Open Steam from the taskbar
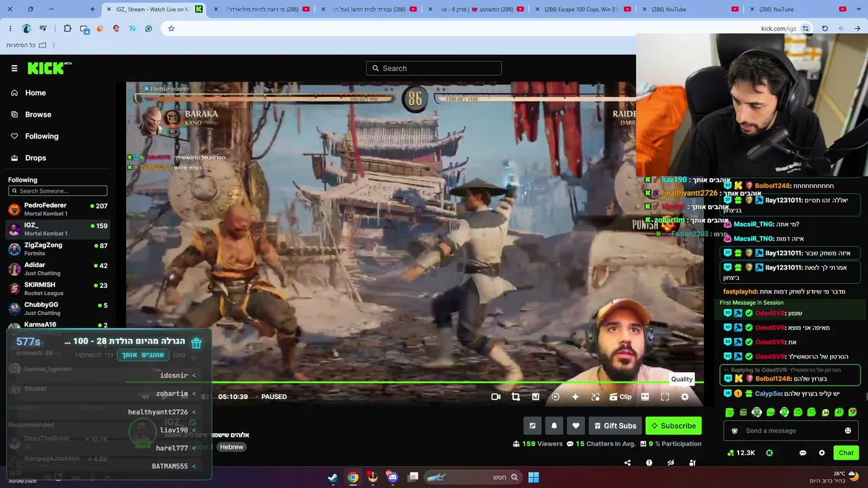Image resolution: width=868 pixels, height=488 pixels. (x=333, y=477)
